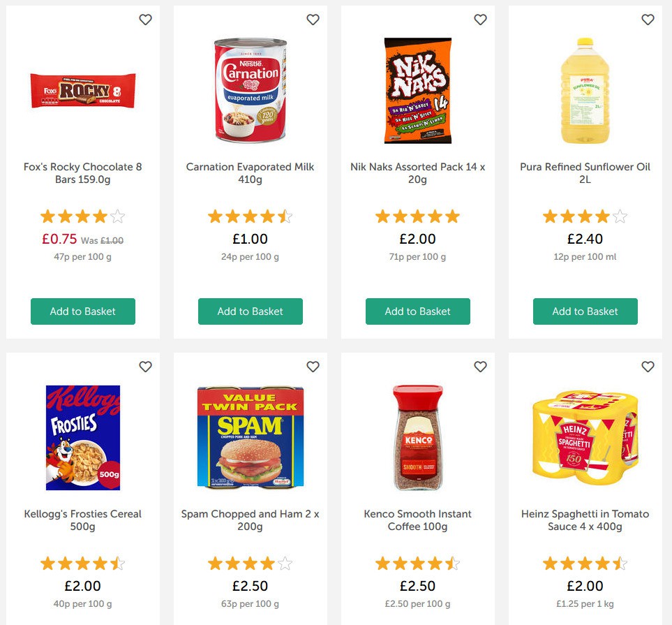Tap heart on Pura Sunflower Oil card
Image resolution: width=672 pixels, height=625 pixels.
click(648, 20)
